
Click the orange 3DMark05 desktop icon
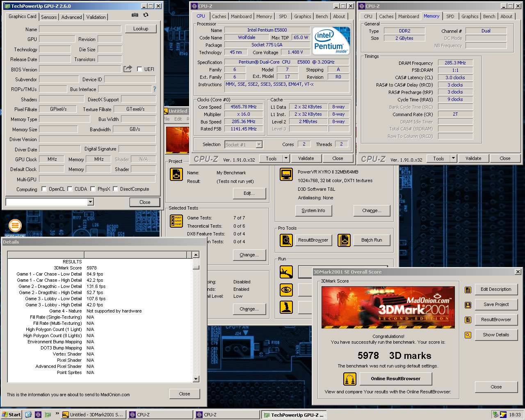coord(15,225)
